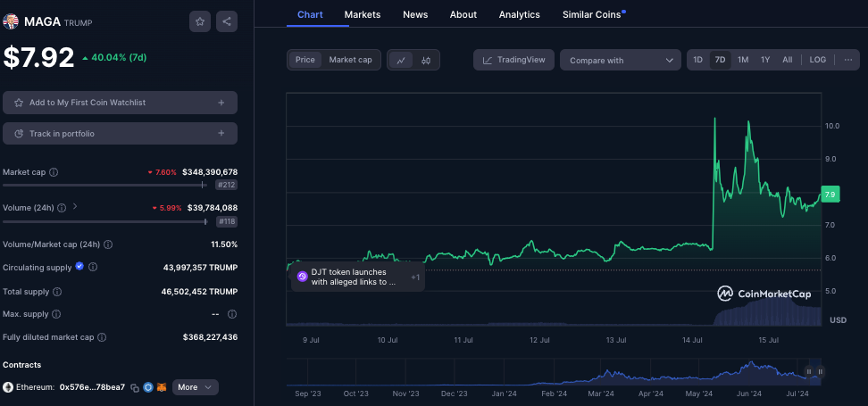The height and width of the screenshot is (406, 868).
Task: Click the TradingView button
Action: tap(513, 60)
